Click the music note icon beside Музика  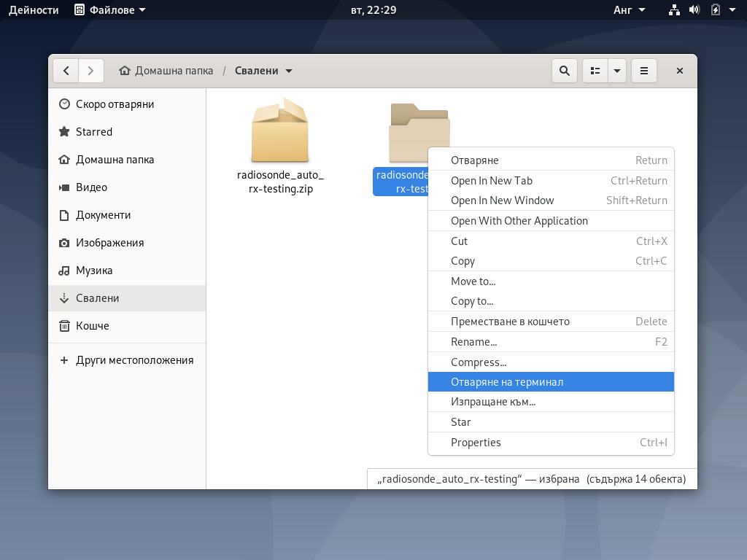tap(64, 271)
